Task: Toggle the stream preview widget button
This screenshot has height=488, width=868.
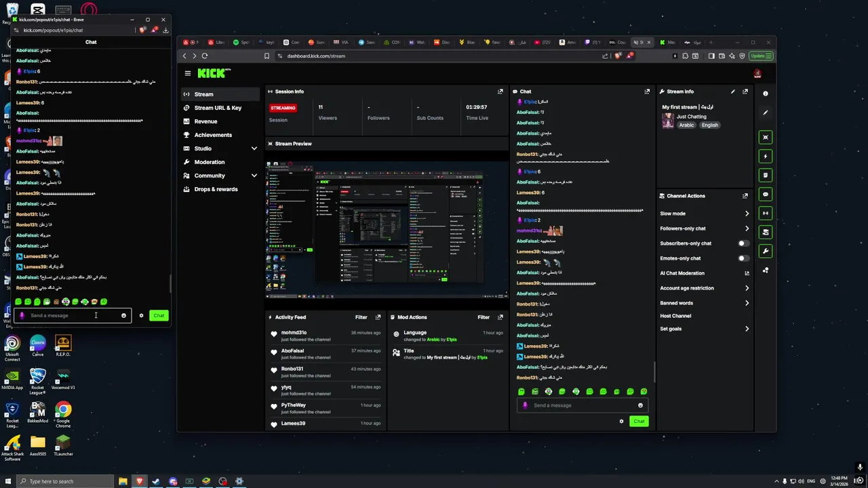Action: (x=766, y=137)
